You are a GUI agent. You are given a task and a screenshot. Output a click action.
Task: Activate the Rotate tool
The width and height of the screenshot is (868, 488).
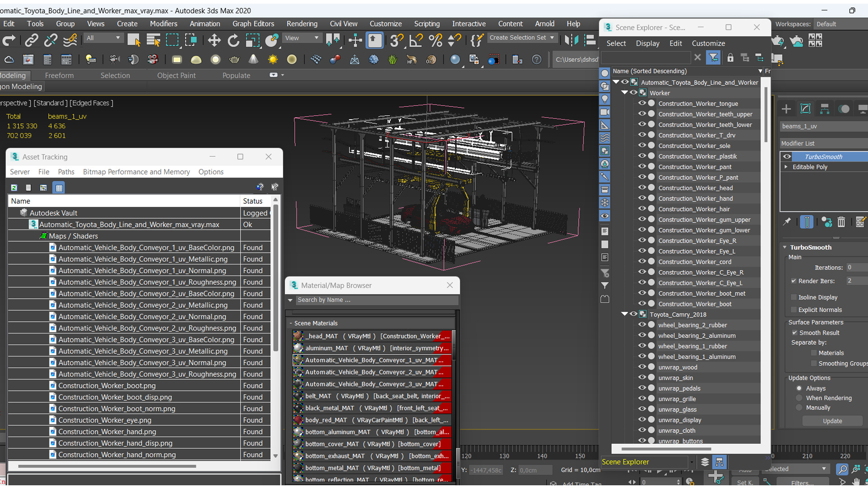pyautogui.click(x=233, y=41)
